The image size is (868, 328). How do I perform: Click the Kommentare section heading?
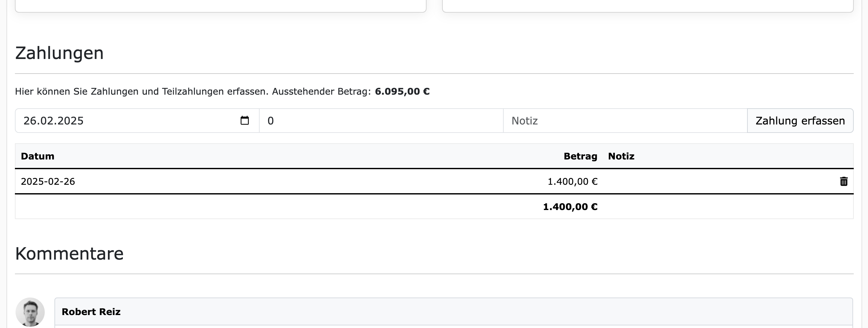[69, 253]
